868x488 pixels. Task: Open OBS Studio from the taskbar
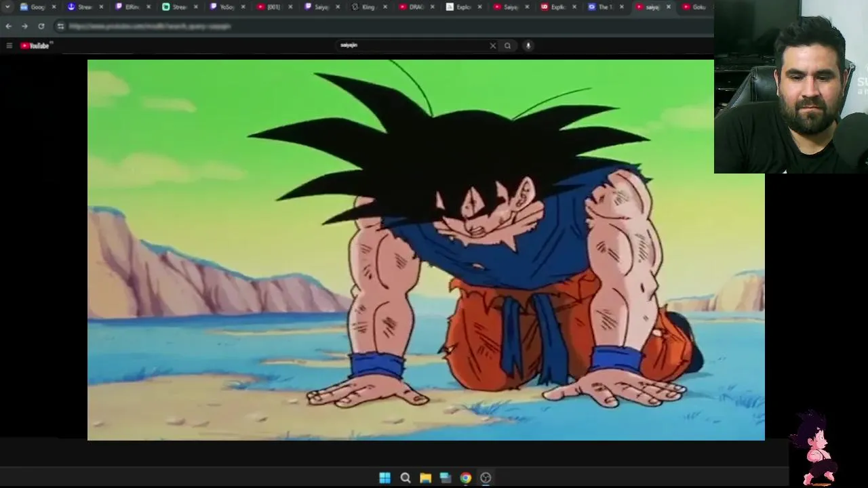coord(486,478)
